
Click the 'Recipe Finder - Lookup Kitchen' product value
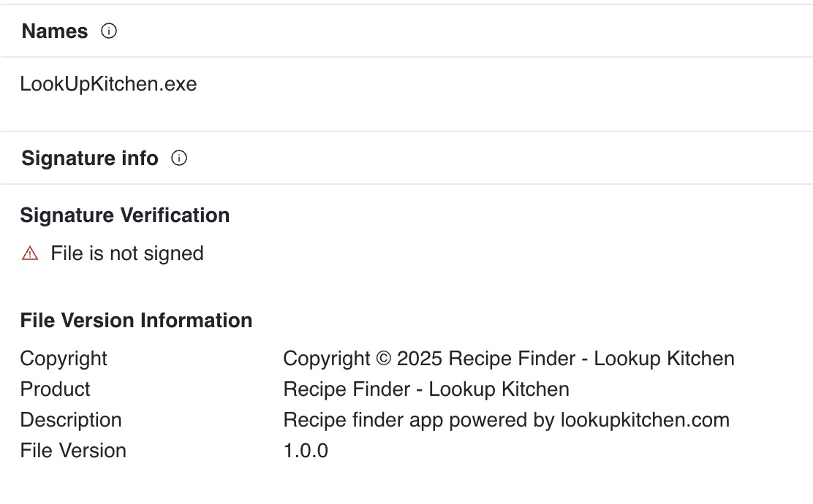click(x=426, y=389)
